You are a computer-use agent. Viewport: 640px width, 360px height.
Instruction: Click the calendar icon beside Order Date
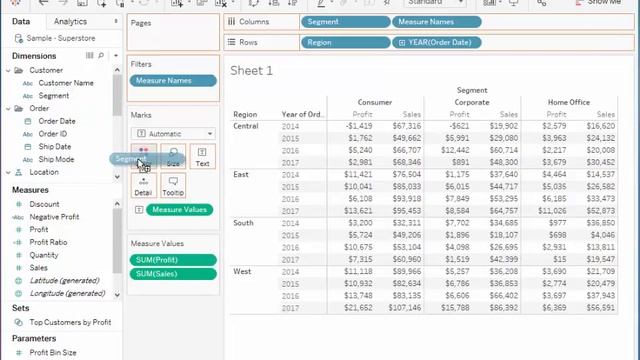[28, 121]
